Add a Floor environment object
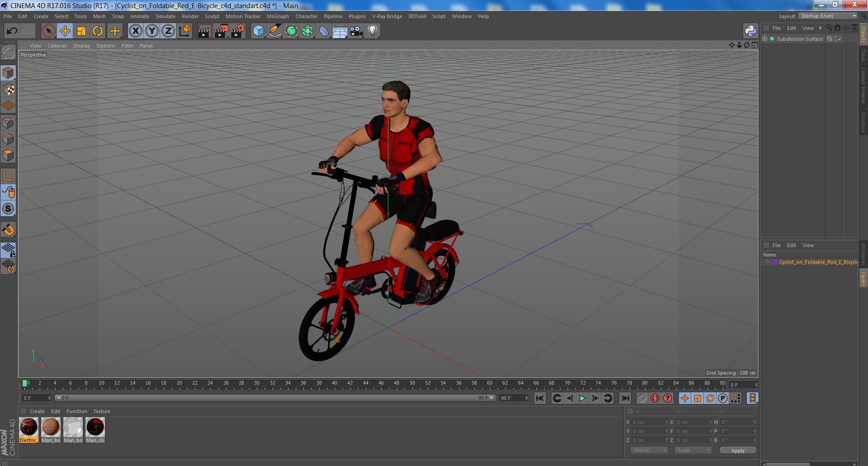Image resolution: width=868 pixels, height=466 pixels. pos(340,31)
